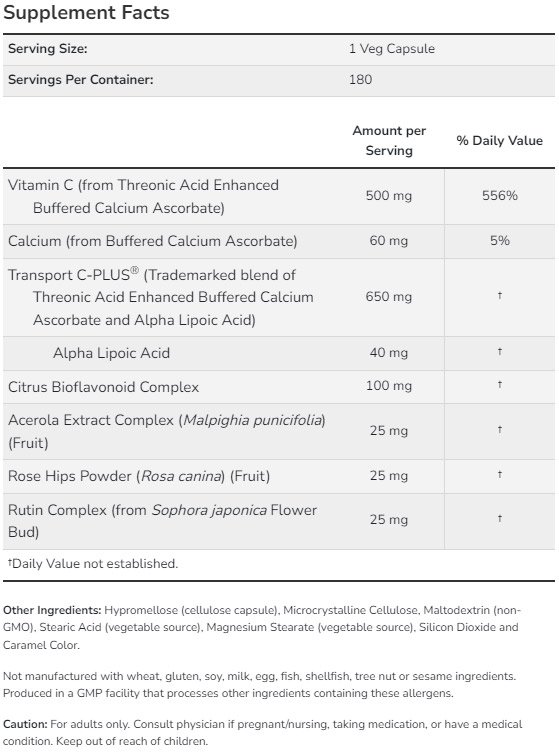Click the 180 servings value
Viewport: 559px width, 752px height.
[360, 80]
